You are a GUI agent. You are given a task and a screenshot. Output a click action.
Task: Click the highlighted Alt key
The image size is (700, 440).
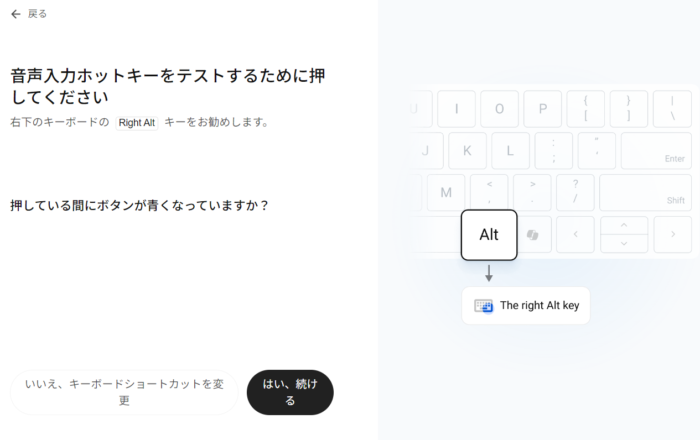click(x=489, y=235)
